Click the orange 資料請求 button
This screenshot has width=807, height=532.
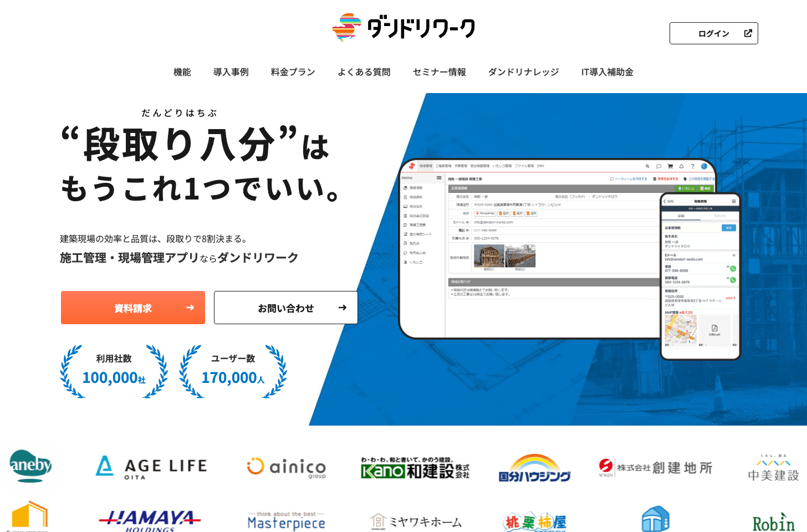tap(133, 308)
